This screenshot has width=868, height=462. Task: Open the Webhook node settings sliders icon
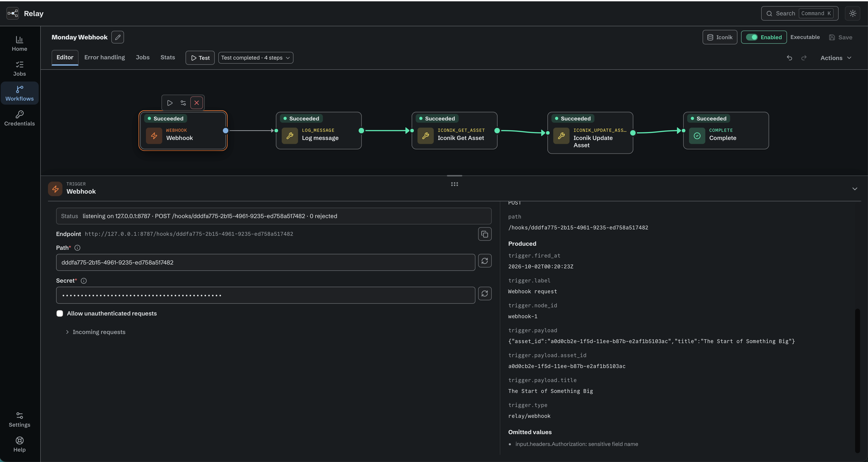click(183, 103)
